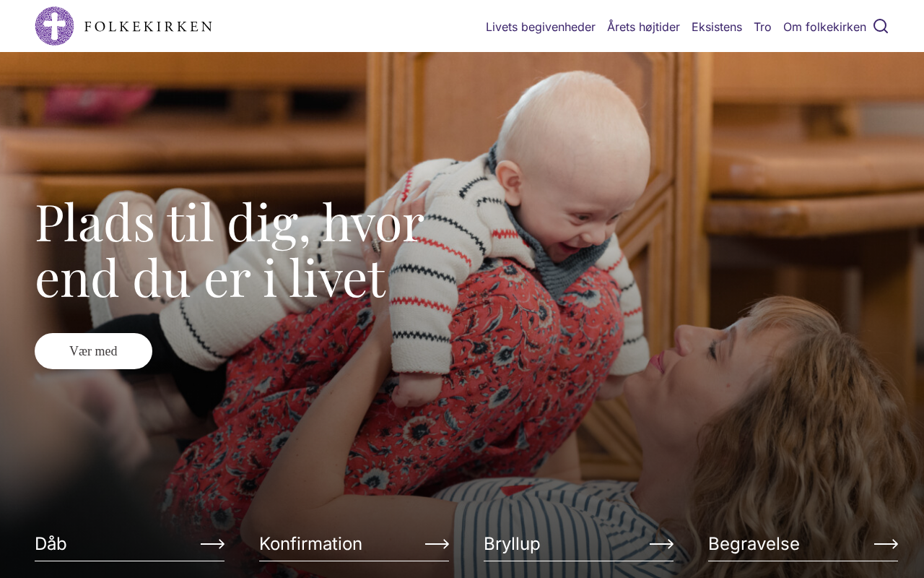Expand the Om folkekirken menu
This screenshot has height=578, width=924.
824,27
